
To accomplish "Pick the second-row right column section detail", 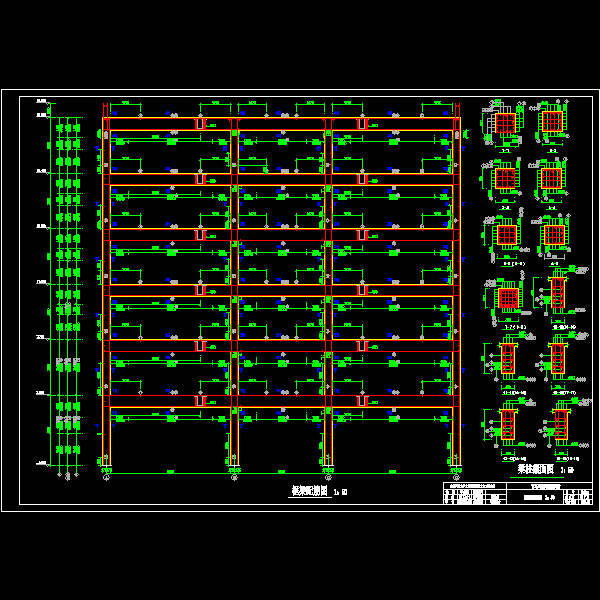I will click(552, 179).
